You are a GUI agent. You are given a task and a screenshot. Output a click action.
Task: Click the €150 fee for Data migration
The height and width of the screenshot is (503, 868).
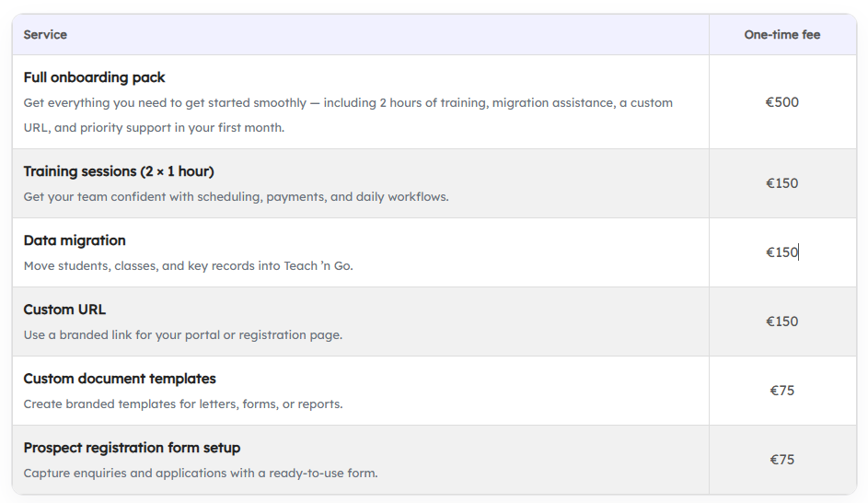[x=782, y=252]
